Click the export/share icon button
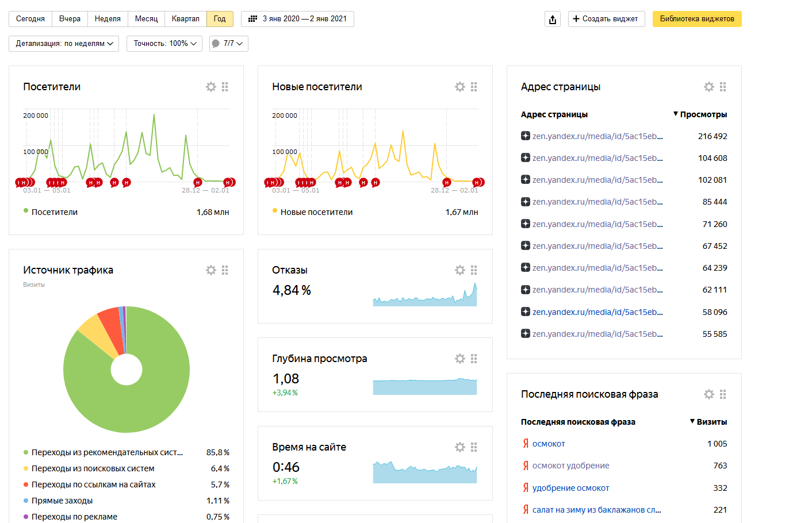Image resolution: width=812 pixels, height=523 pixels. click(553, 19)
